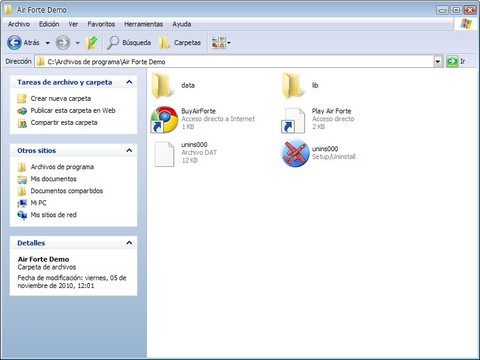
Task: Open the Edición menu
Action: tap(49, 24)
